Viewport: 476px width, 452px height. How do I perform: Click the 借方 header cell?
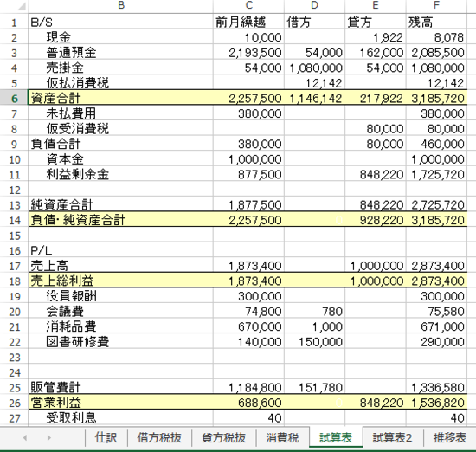point(314,22)
